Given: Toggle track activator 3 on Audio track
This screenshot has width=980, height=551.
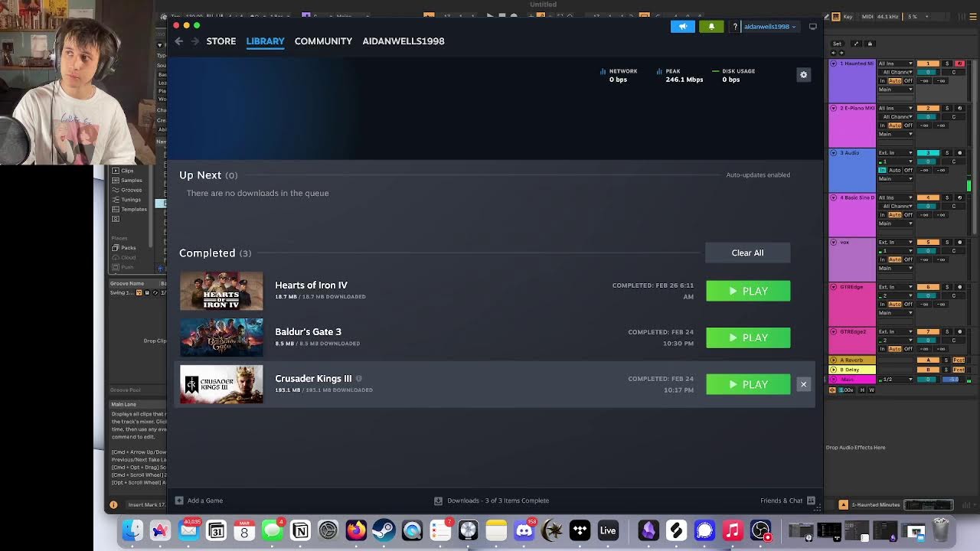Looking at the screenshot, I should click(928, 153).
